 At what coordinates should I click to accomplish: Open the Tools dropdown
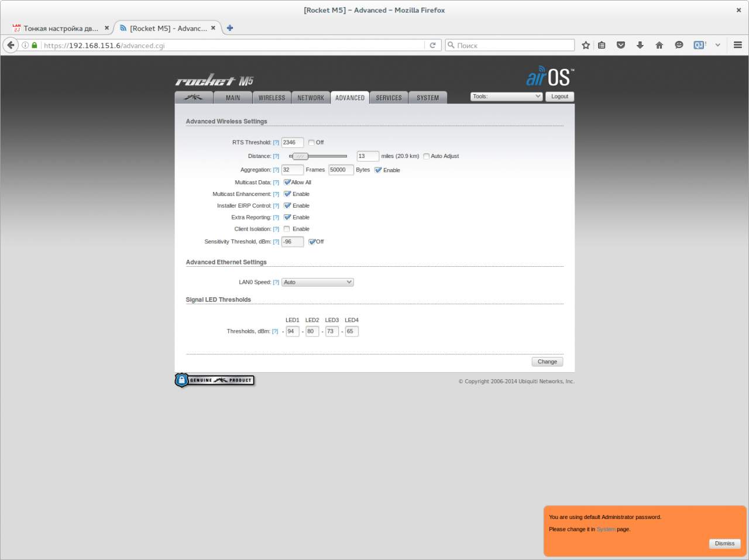[506, 97]
